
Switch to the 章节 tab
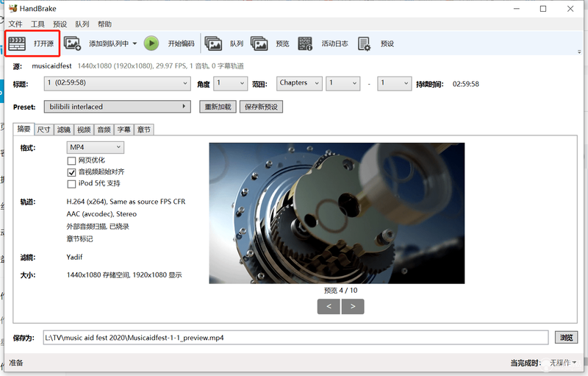pos(143,130)
